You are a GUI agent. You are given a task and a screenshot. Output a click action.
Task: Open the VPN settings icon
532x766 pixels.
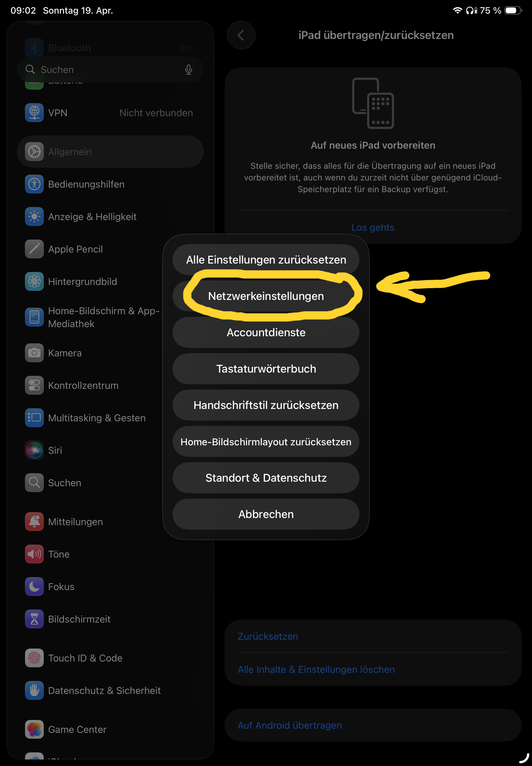tap(34, 113)
